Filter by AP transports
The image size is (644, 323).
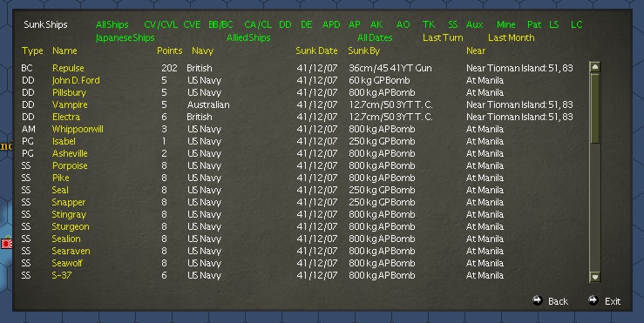[354, 24]
